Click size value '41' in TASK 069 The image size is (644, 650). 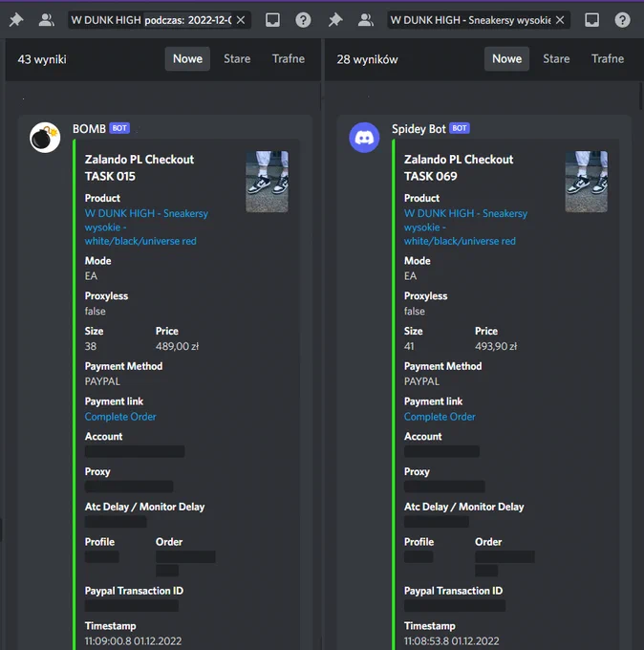[x=409, y=346]
